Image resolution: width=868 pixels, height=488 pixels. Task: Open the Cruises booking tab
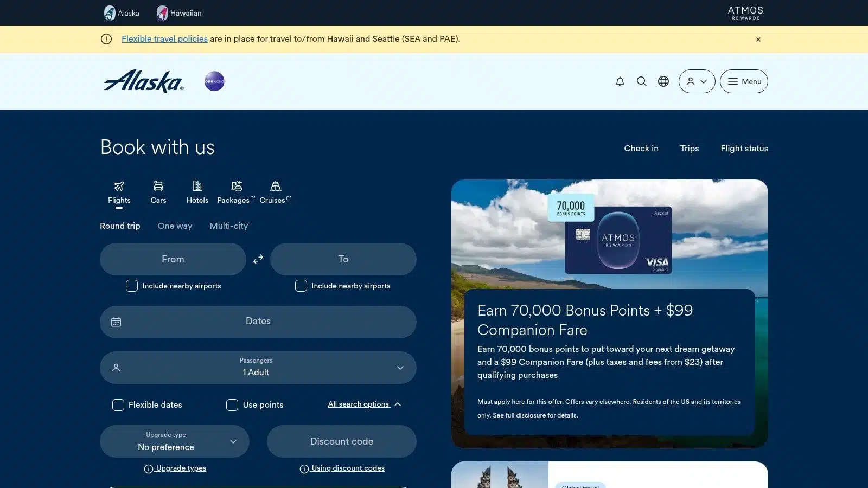tap(275, 193)
